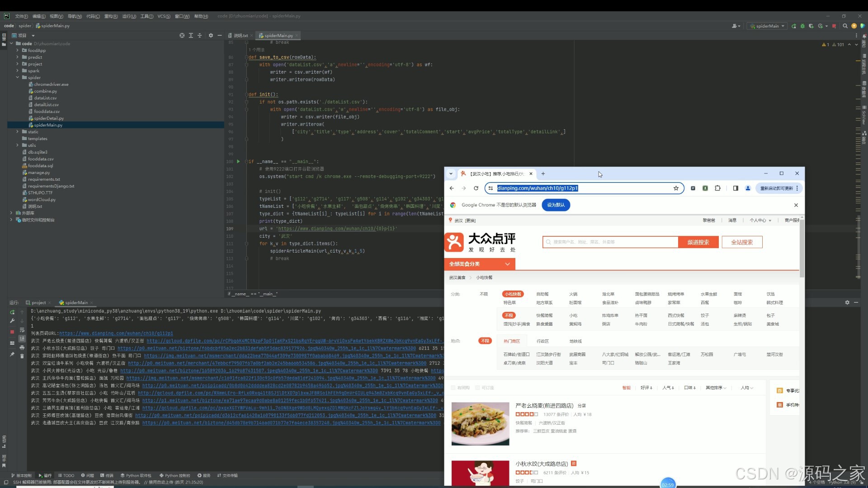Click 设为默认 button in Chrome infobar
Viewport: 868px width, 488px height.
(x=556, y=205)
